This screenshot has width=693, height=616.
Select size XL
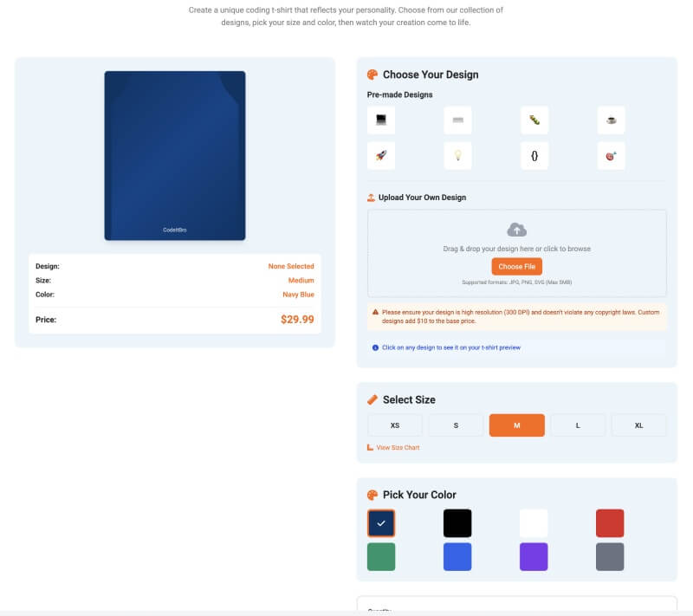[638, 425]
